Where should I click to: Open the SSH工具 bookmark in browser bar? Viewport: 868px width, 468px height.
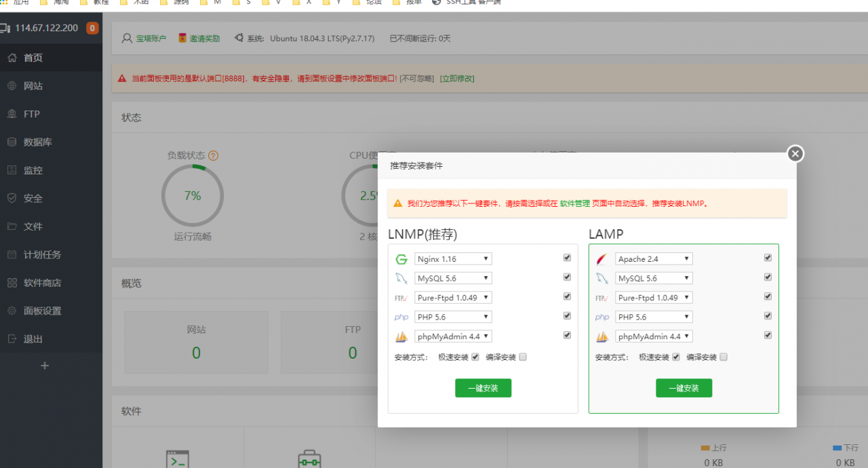(x=468, y=2)
